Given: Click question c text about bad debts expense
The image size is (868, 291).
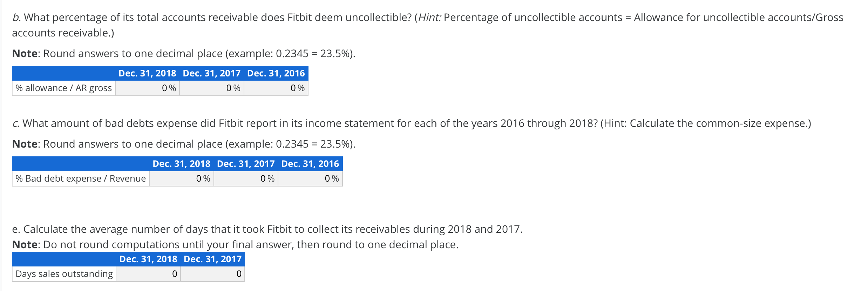Looking at the screenshot, I should click(x=412, y=123).
